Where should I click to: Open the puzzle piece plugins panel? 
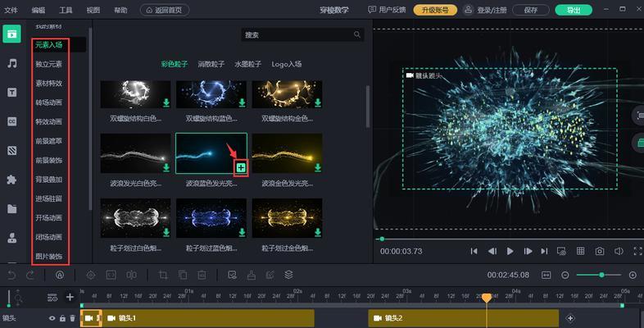[12, 180]
